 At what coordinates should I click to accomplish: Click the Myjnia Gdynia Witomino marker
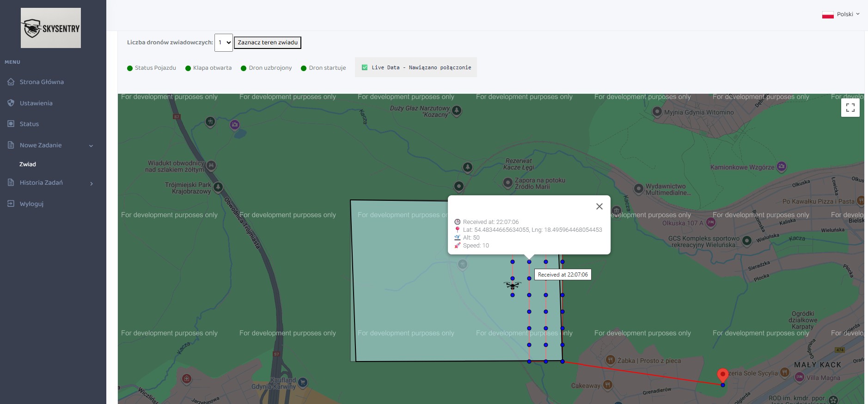click(657, 112)
